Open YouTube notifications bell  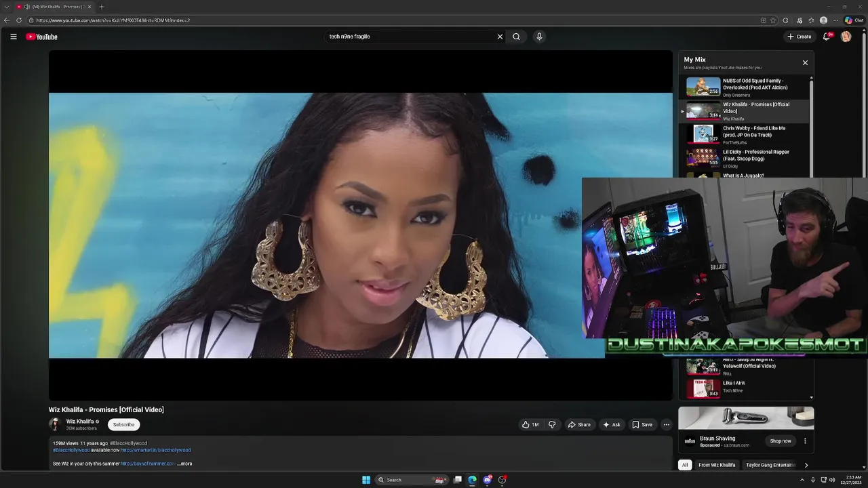pyautogui.click(x=826, y=37)
